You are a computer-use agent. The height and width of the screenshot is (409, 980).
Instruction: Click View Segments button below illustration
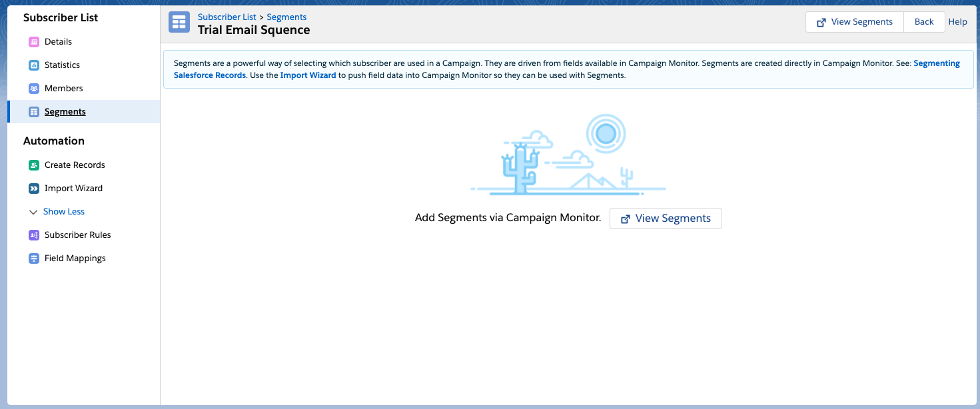pos(666,218)
